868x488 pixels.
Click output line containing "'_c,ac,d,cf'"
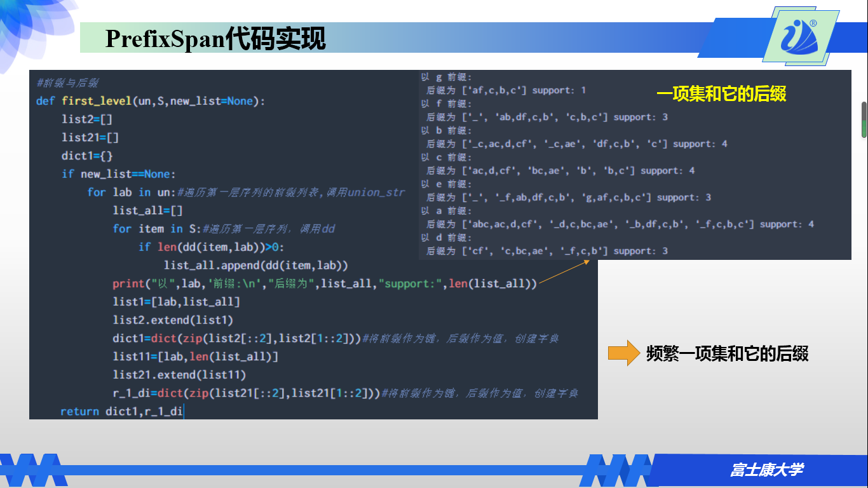click(577, 144)
